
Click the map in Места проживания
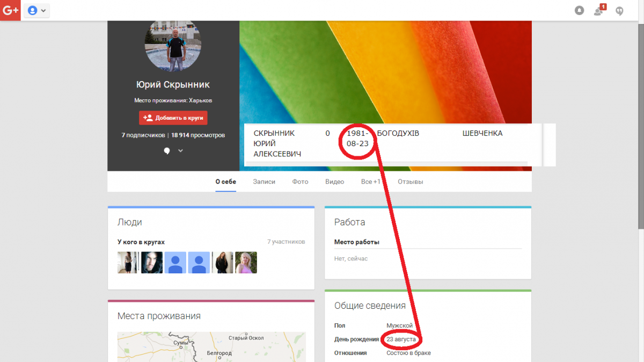(211, 346)
